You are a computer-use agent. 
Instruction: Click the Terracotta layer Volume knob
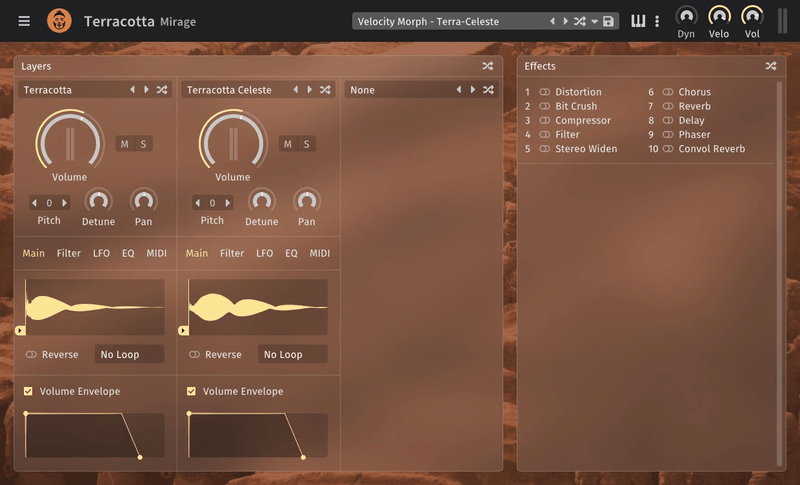tap(70, 140)
